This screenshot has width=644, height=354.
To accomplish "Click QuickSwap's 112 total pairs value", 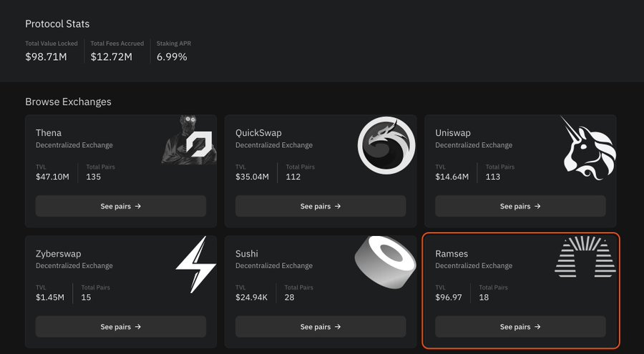I will coord(293,177).
